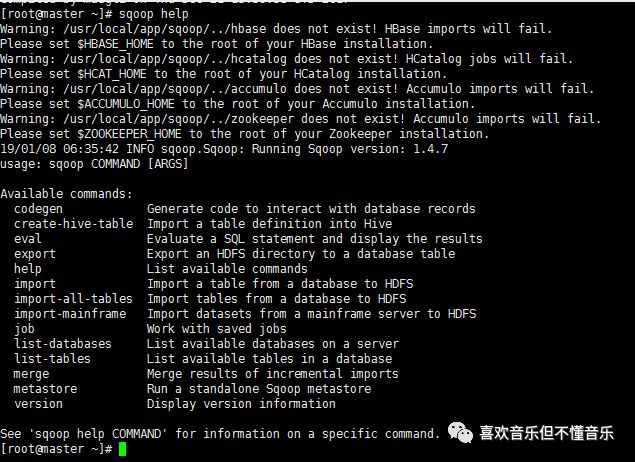Click the 'create-hive-table' command entry
This screenshot has height=462, width=635.
[74, 224]
